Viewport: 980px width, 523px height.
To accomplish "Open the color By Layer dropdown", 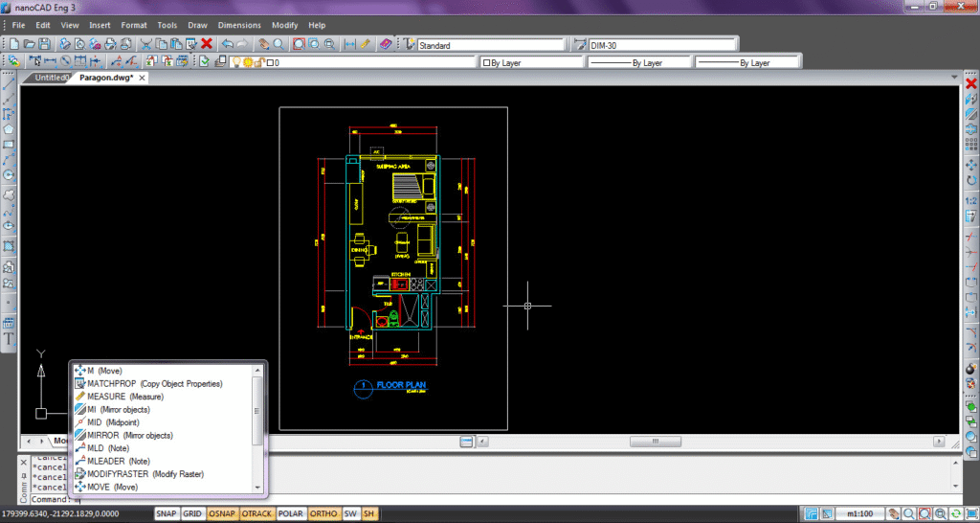I will [530, 62].
